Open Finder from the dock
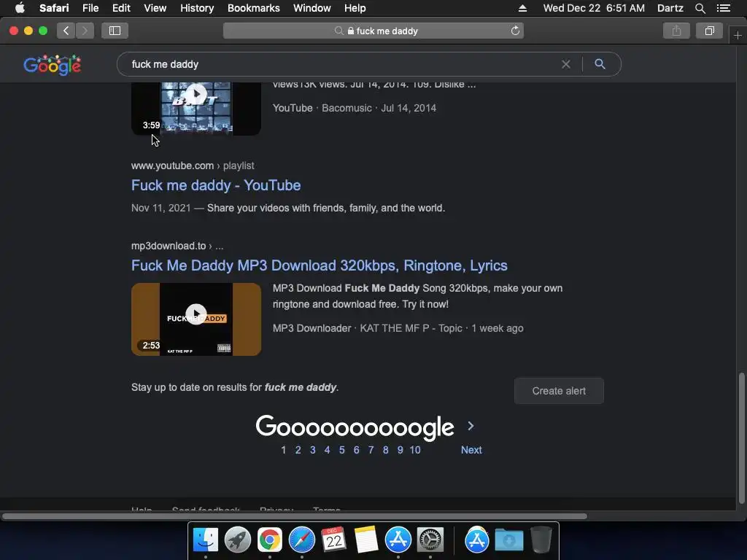 tap(205, 540)
